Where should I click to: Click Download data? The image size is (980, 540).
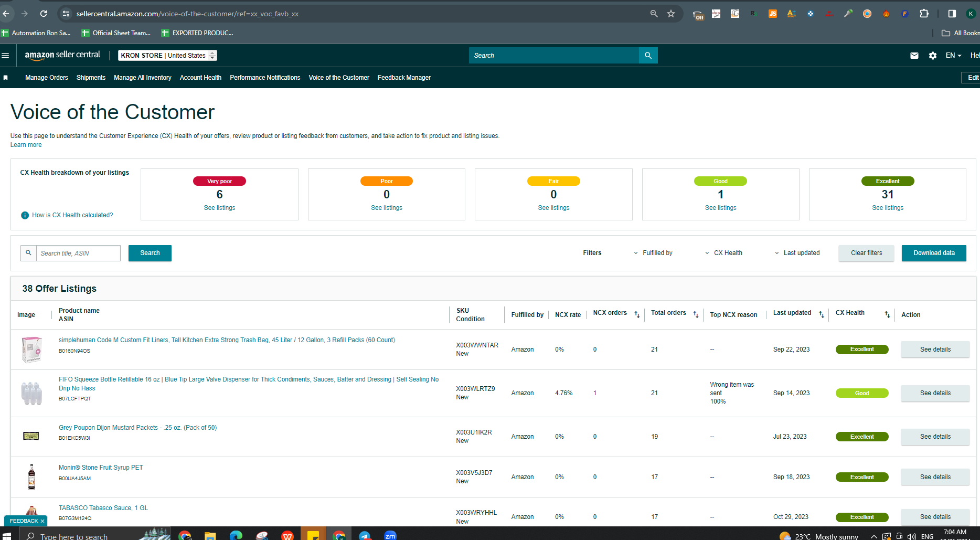pyautogui.click(x=934, y=253)
